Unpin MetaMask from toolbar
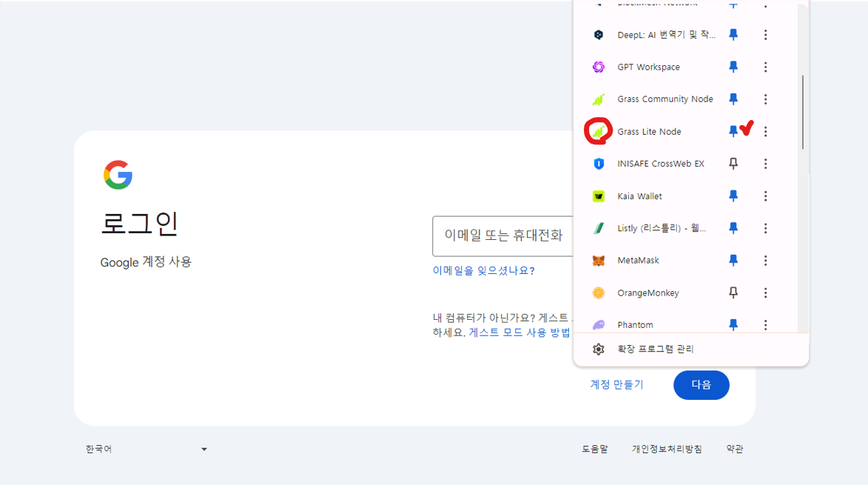Image resolution: width=868 pixels, height=485 pixels. tap(733, 260)
